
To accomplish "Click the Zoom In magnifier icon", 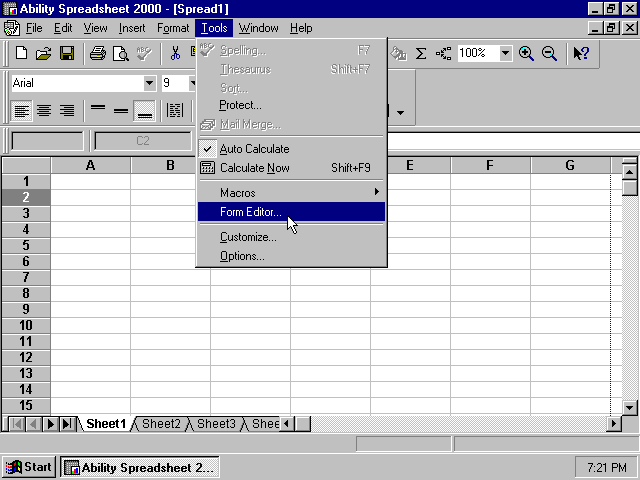I will point(526,53).
